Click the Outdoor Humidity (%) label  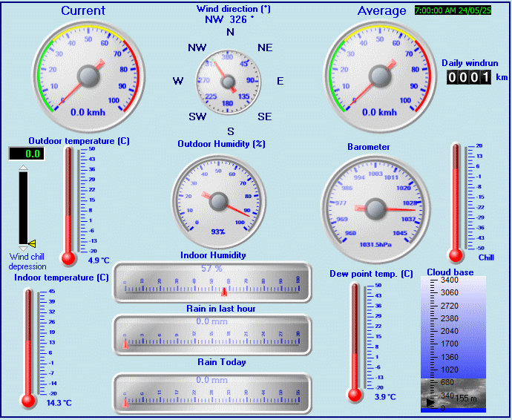221,144
